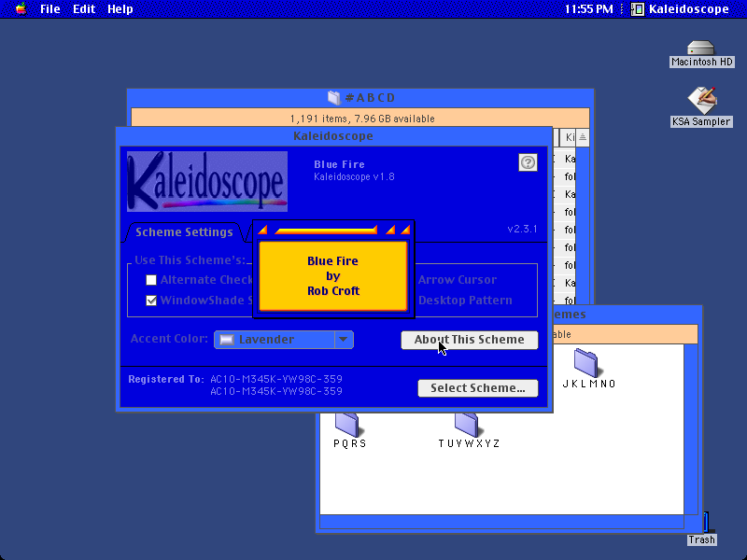Click the Kaleidoscope logo image

tap(207, 181)
